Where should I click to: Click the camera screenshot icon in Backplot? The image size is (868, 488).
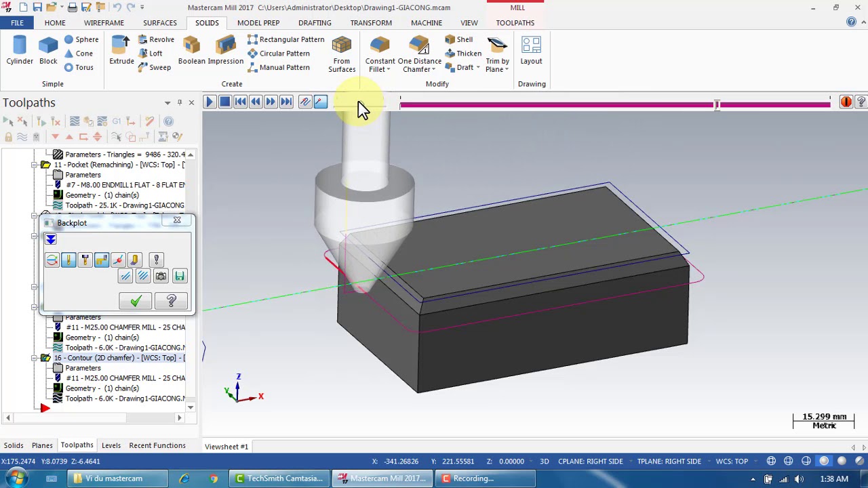161,276
